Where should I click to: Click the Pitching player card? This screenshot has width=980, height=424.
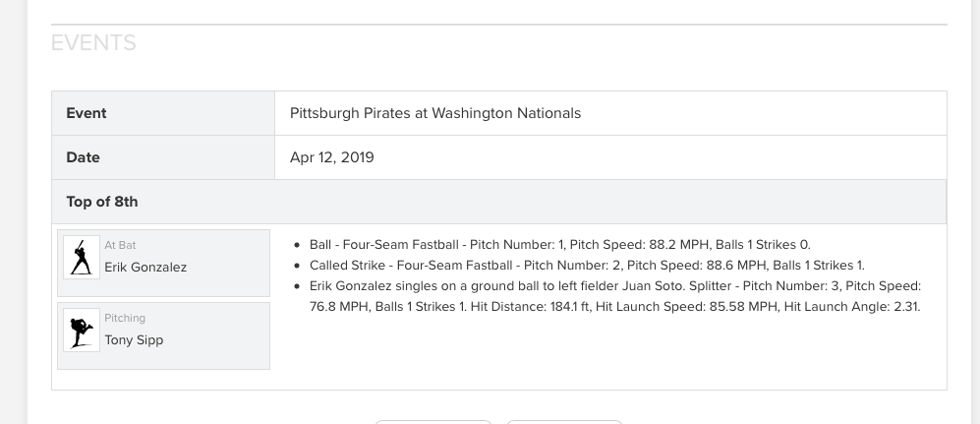164,335
